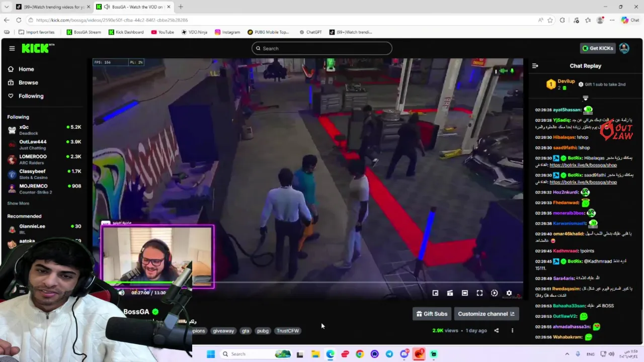
Task: Click the taskbar Search box
Action: 257,354
